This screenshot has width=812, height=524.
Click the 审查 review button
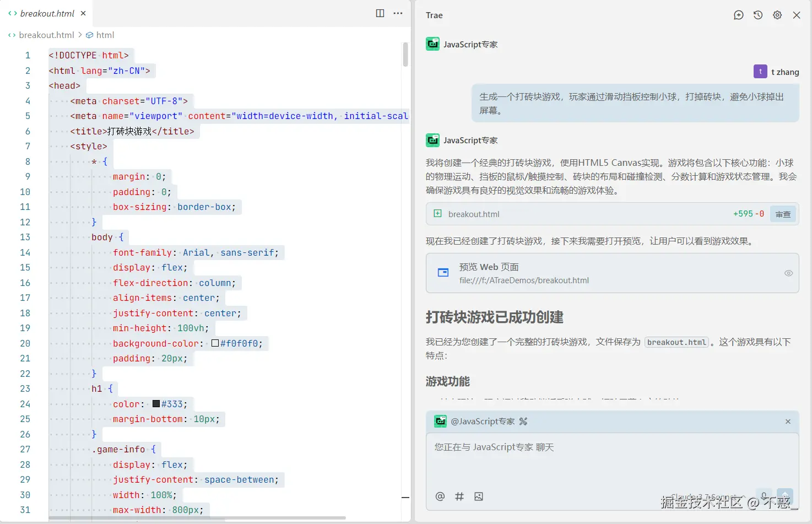(783, 214)
